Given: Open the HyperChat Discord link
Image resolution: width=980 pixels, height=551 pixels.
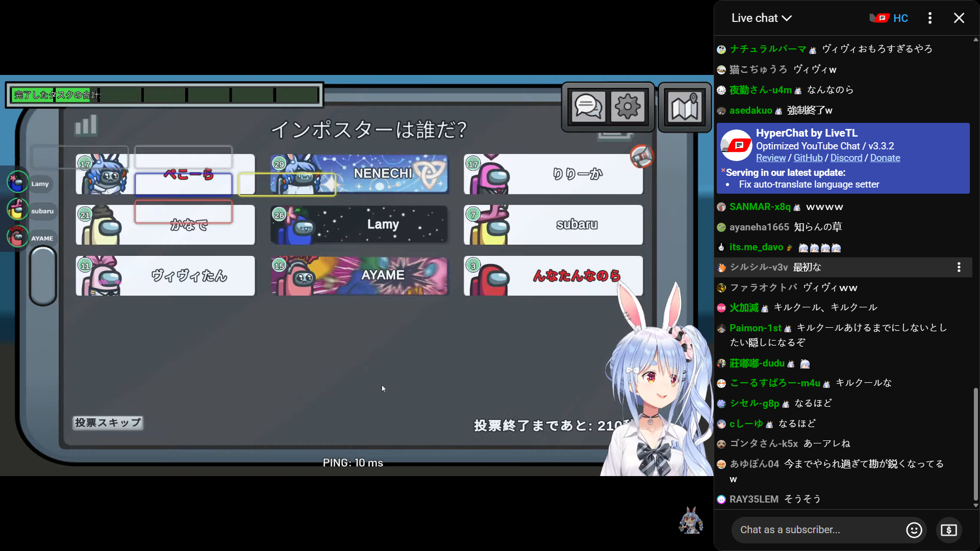Looking at the screenshot, I should coord(846,158).
